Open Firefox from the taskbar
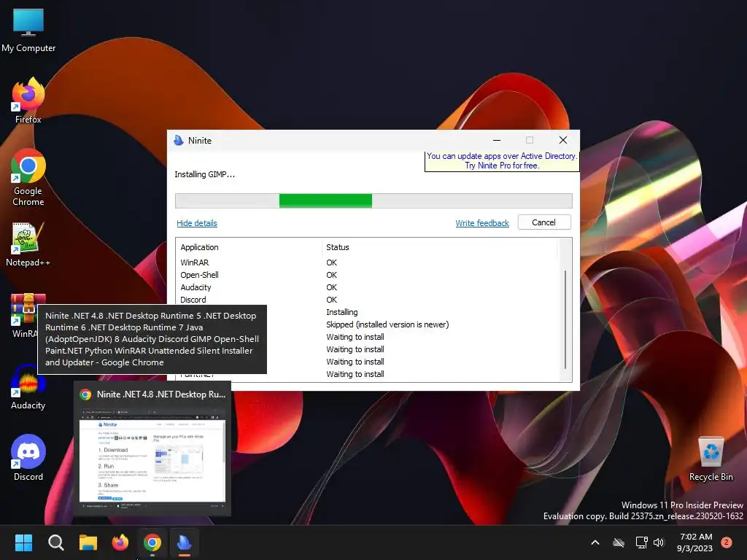 click(120, 542)
